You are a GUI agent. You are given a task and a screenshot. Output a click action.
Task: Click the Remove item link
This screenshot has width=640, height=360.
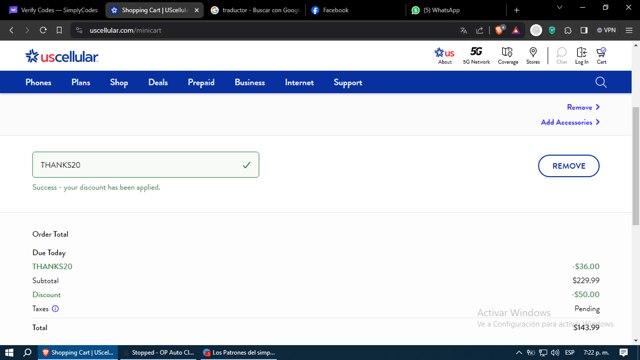(583, 107)
